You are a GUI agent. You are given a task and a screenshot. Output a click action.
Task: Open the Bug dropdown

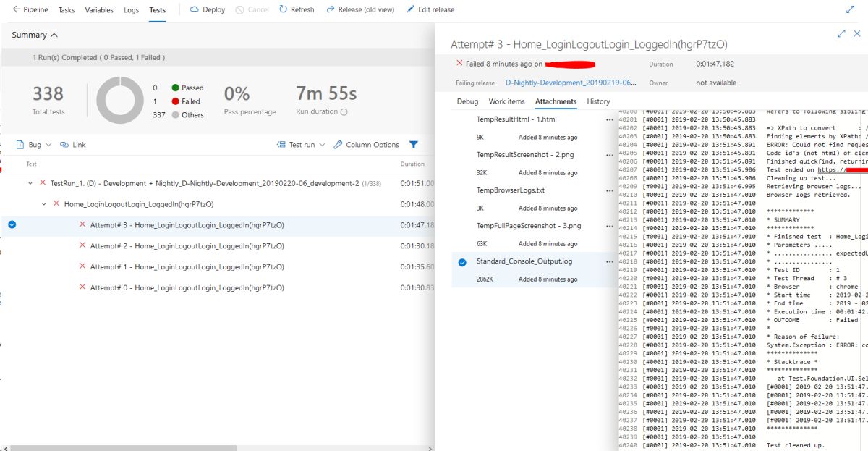(34, 145)
